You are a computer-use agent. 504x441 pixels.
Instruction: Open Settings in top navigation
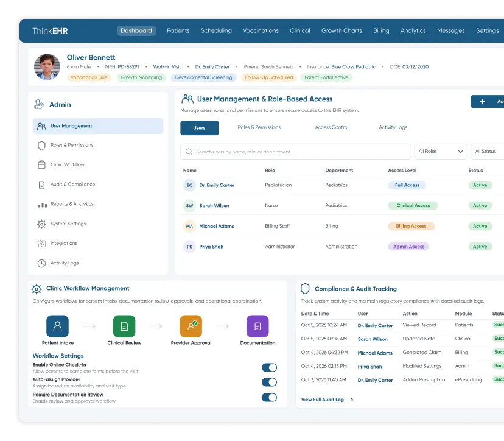click(x=488, y=30)
